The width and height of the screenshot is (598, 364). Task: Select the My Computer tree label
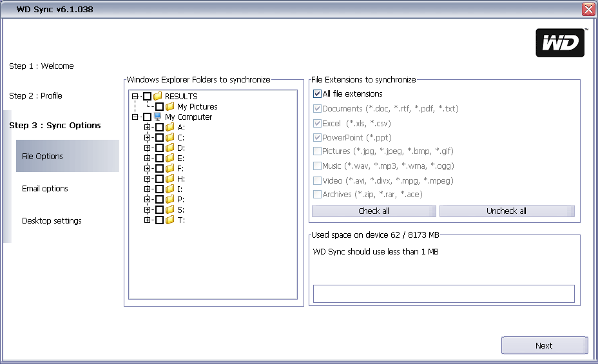(x=188, y=117)
